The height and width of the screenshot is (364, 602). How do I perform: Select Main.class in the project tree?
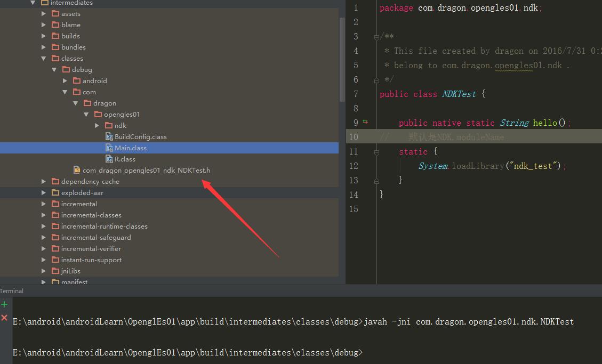(x=170, y=148)
